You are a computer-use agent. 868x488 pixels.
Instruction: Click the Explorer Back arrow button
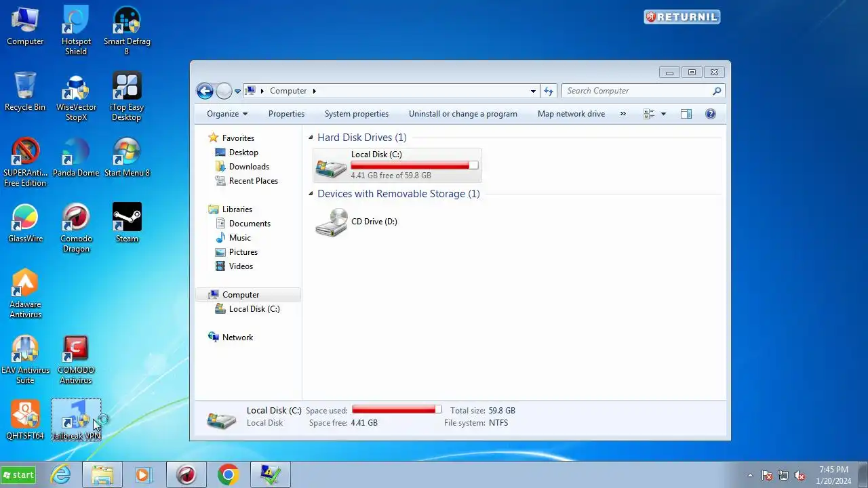pyautogui.click(x=205, y=91)
